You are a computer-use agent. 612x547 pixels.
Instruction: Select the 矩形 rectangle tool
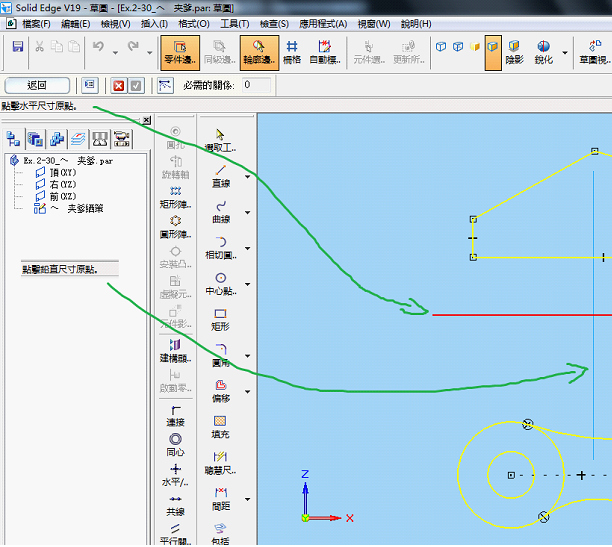pyautogui.click(x=220, y=320)
